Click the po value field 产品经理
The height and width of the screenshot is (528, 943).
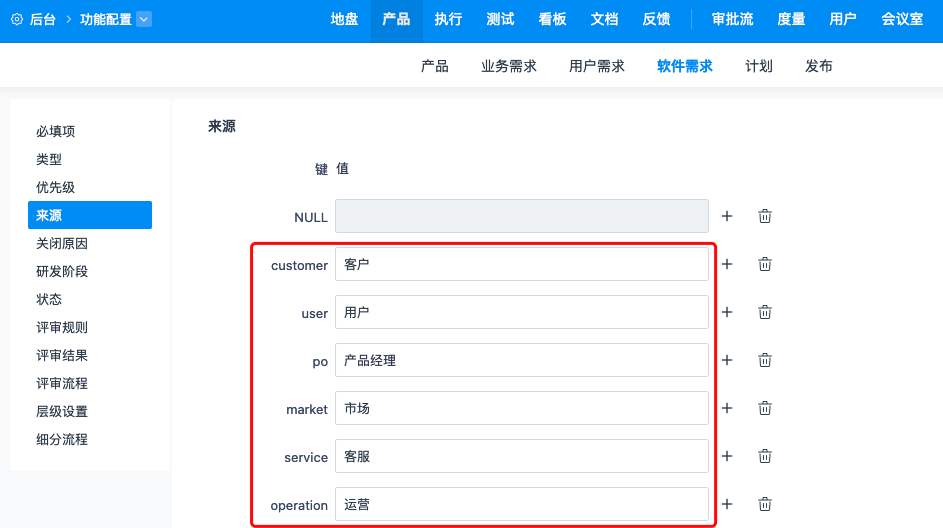[521, 360]
